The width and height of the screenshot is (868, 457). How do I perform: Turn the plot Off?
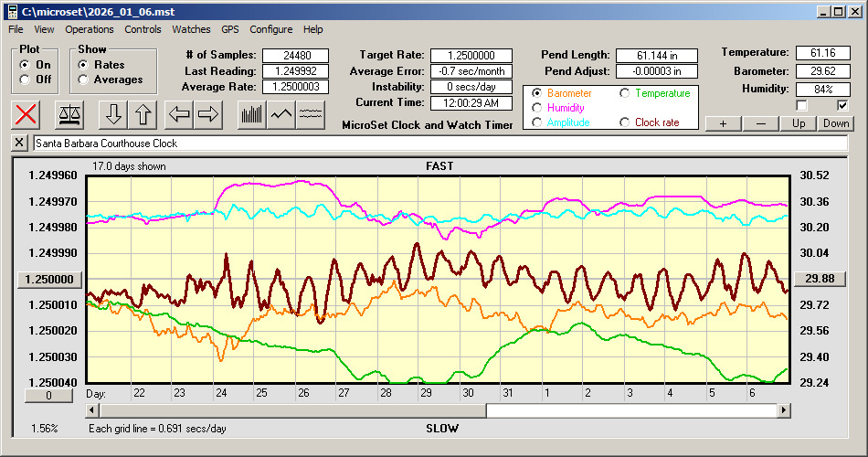(25, 80)
